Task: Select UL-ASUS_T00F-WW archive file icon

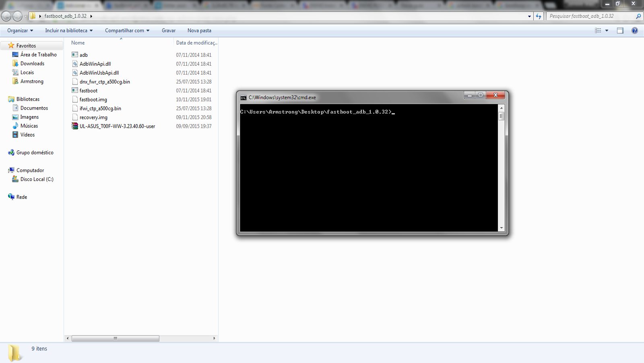Action: tap(75, 126)
